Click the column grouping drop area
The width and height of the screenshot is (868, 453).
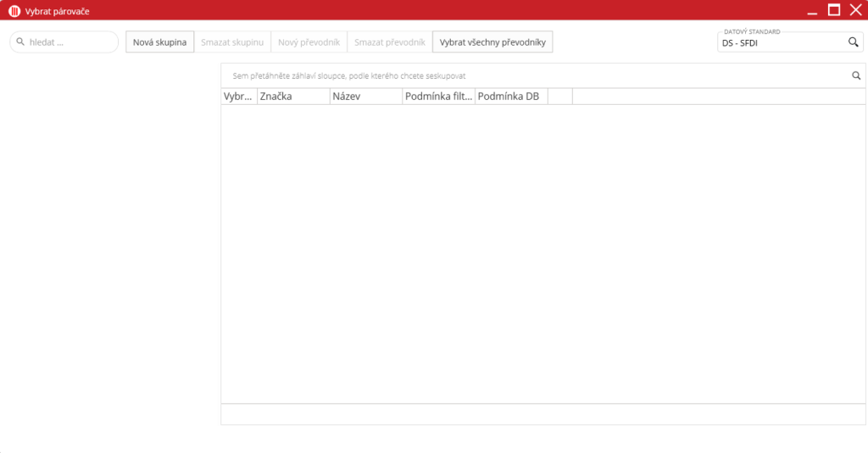click(526, 75)
